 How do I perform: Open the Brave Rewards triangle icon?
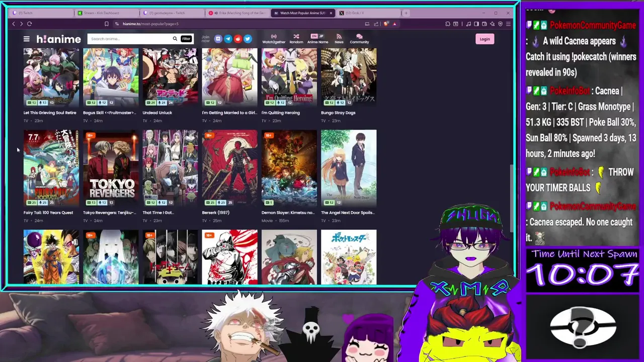394,24
